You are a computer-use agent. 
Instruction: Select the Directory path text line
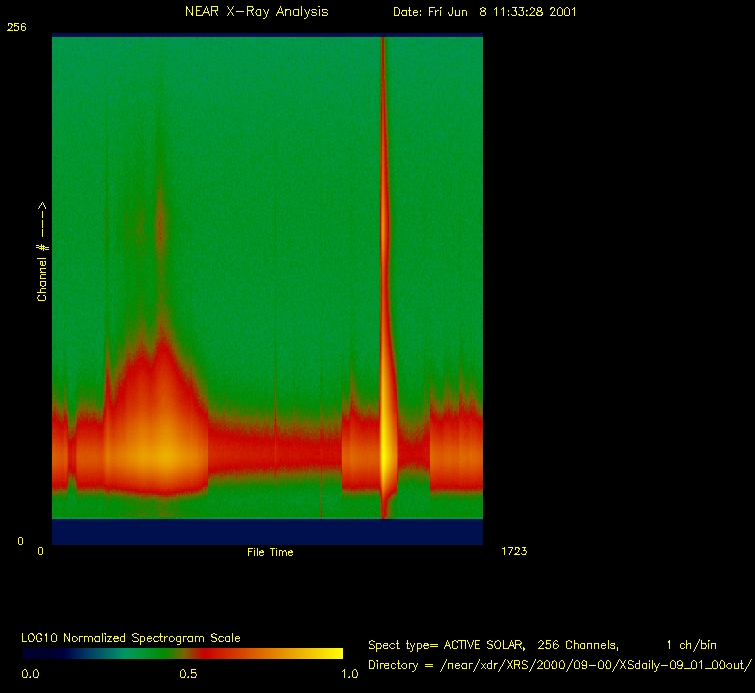click(559, 665)
